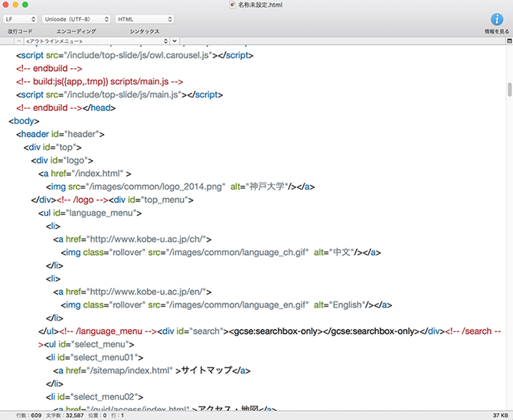Click the document icon in the title bar
The width and height of the screenshot is (513, 420).
233,5
